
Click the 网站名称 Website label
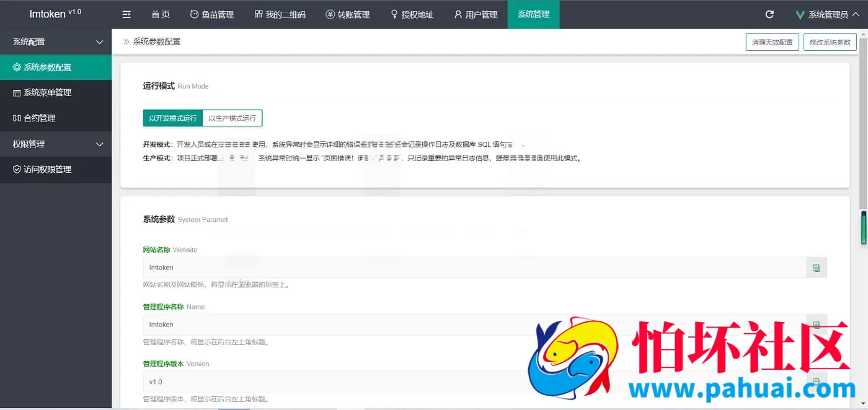coord(170,250)
